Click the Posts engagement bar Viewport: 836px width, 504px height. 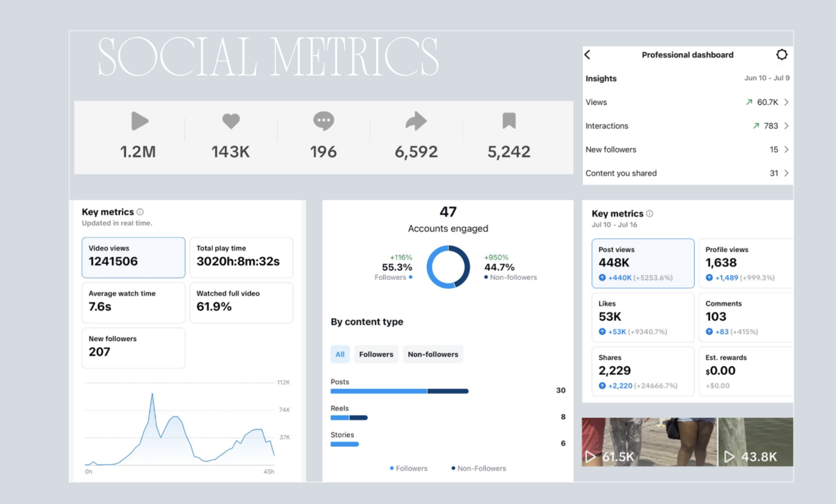tap(399, 391)
